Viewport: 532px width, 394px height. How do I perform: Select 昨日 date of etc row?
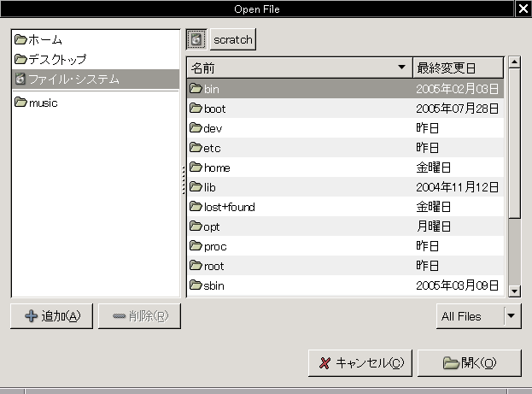coord(427,148)
